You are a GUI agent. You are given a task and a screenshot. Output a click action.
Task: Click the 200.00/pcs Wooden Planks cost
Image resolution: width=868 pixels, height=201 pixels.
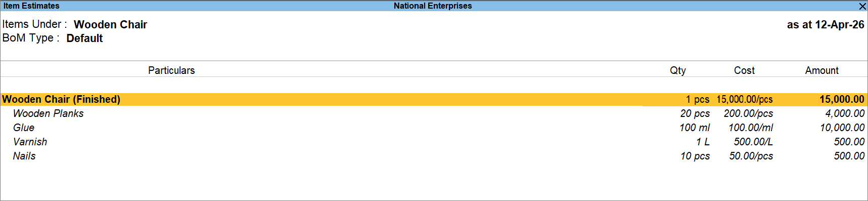pos(748,113)
